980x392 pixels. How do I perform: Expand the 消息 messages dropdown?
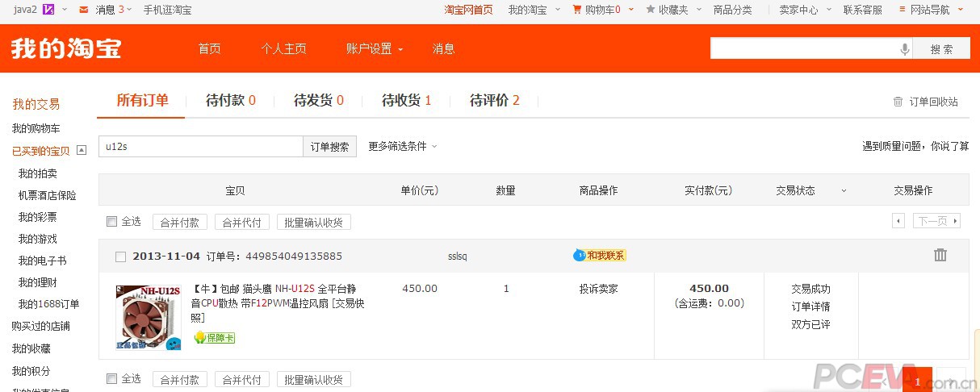tap(129, 10)
